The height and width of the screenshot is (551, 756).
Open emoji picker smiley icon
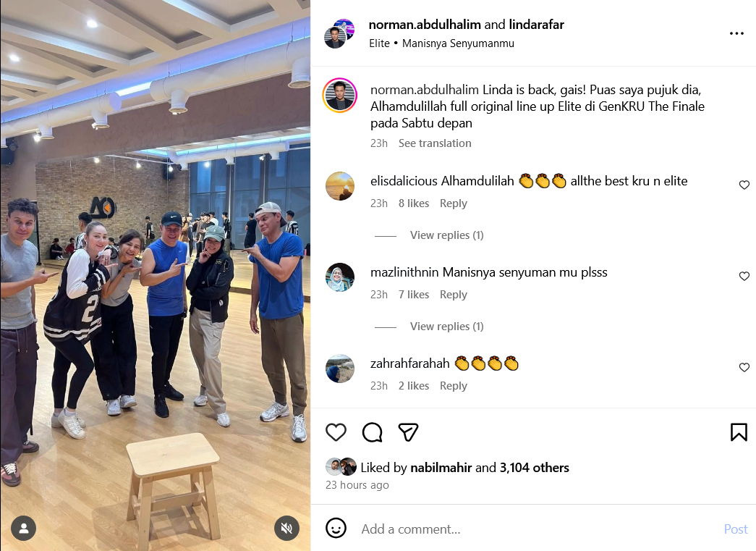coord(336,529)
